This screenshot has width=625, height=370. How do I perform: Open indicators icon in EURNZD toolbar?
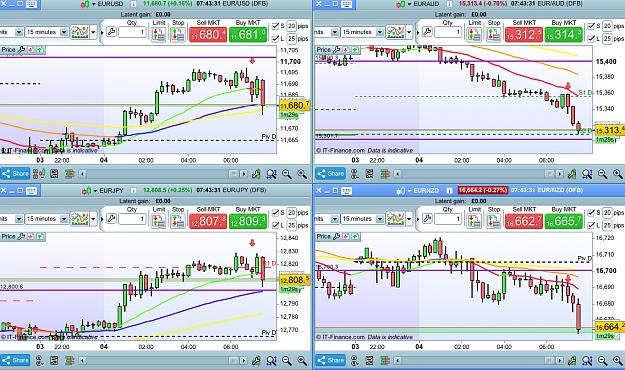tap(395, 219)
